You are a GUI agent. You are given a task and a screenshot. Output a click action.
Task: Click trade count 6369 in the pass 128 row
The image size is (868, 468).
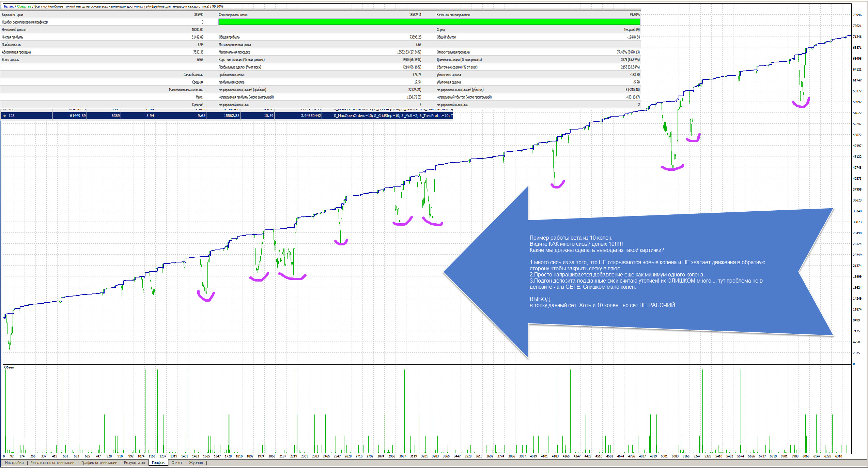click(116, 116)
